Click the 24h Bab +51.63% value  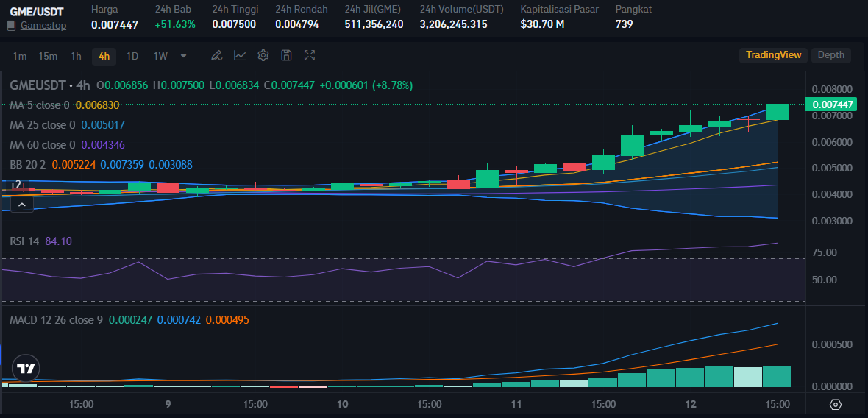(x=175, y=24)
